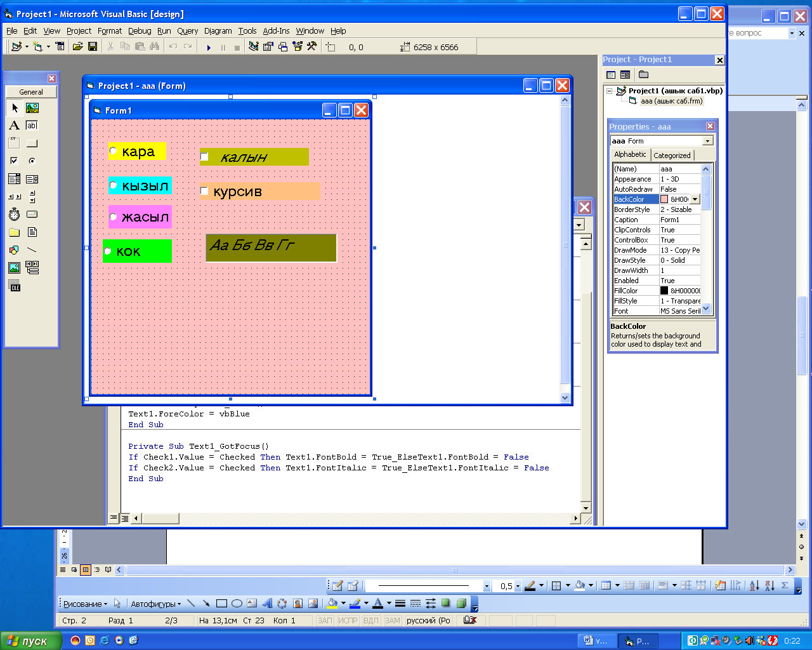Select the кызыл option button

coord(113,185)
